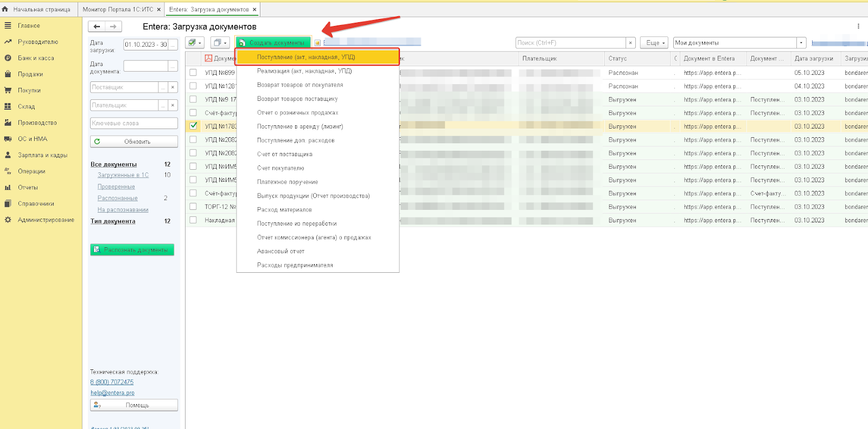Viewport: 868px width, 429px height.
Task: Open the Загруженные в 1С filter link
Action: click(x=123, y=175)
